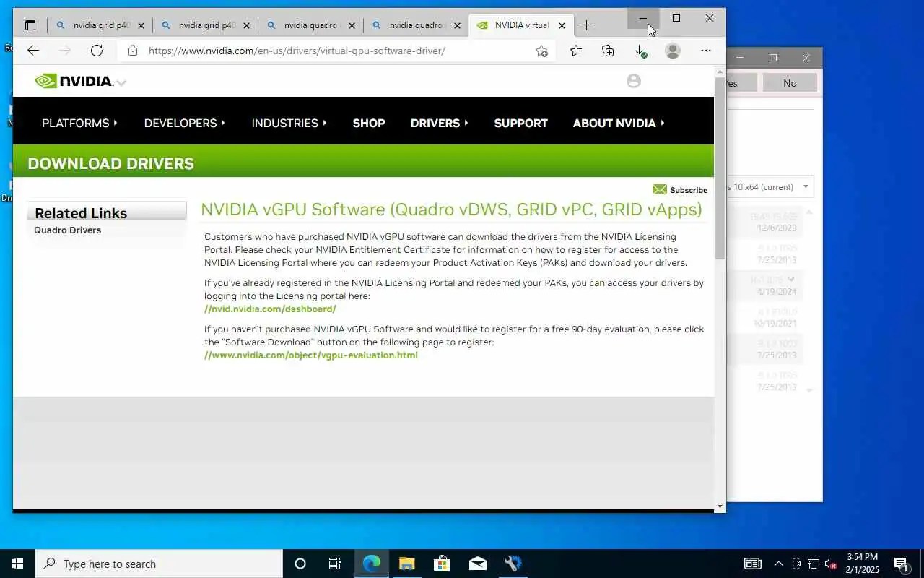Open the 10 x64 (current) dropdown

pos(770,186)
